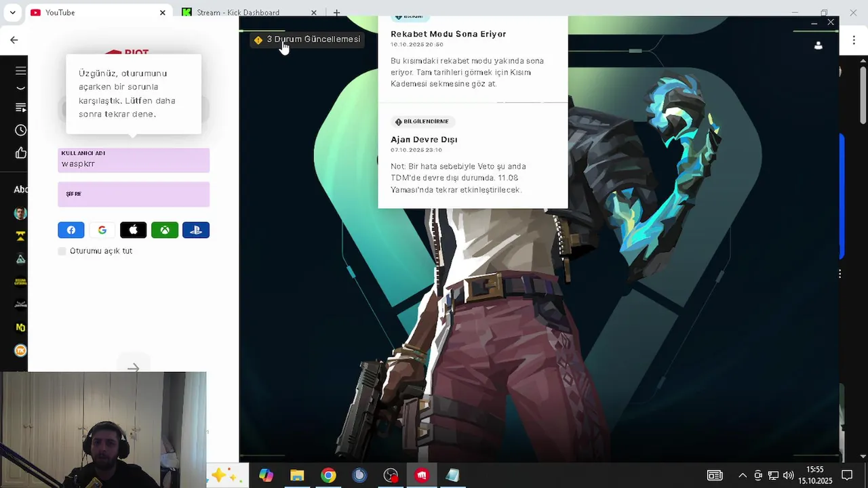Click the 3 Durum Güncellemesi status button
868x488 pixels.
tap(307, 39)
